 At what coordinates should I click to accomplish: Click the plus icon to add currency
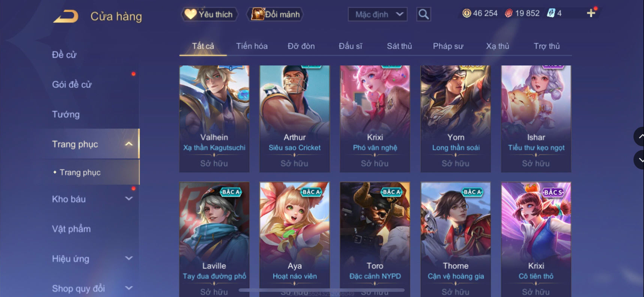(591, 13)
